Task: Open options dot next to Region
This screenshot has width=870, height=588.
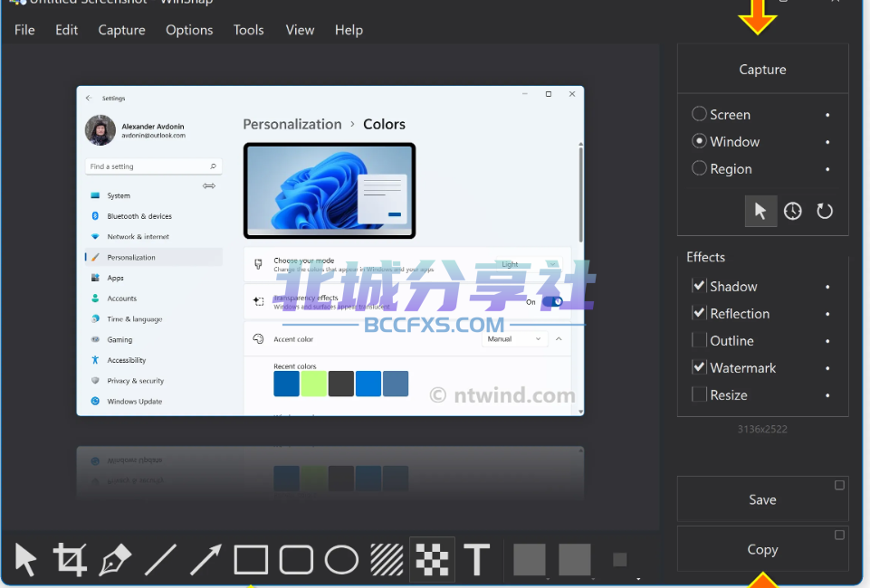Action: 827,169
